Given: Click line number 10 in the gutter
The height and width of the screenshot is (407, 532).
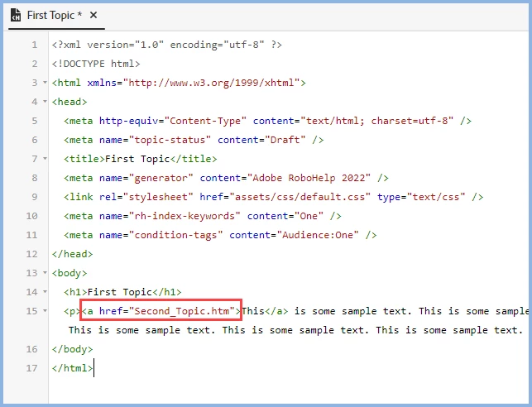Looking at the screenshot, I should click(x=32, y=216).
